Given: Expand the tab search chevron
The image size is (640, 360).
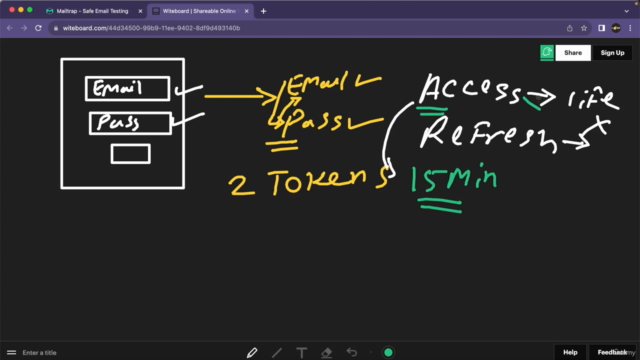Looking at the screenshot, I should coord(627,11).
